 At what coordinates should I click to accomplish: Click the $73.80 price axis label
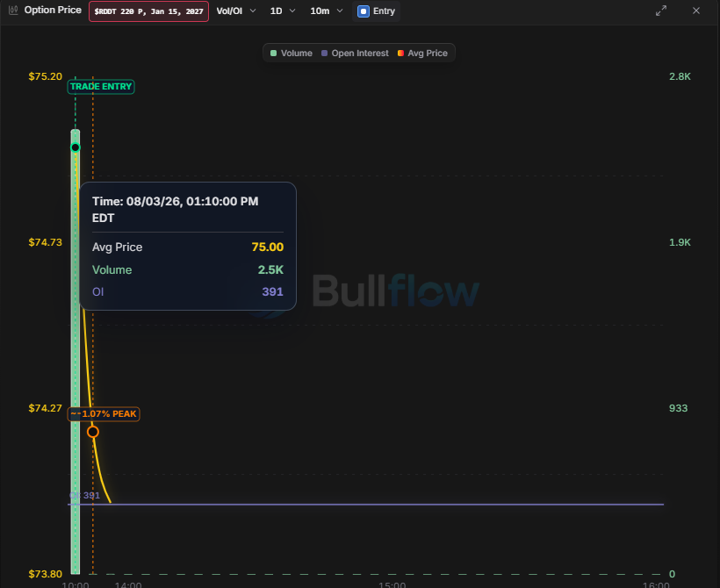[45, 574]
